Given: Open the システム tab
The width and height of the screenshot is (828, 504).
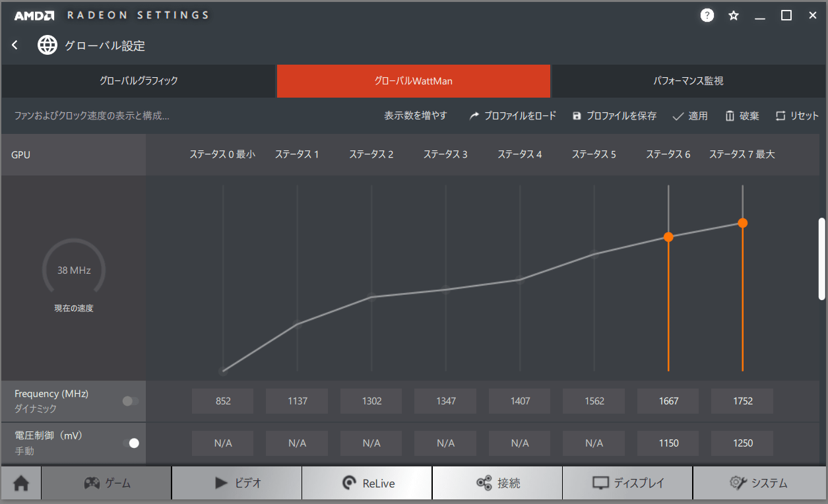Looking at the screenshot, I should click(x=758, y=483).
